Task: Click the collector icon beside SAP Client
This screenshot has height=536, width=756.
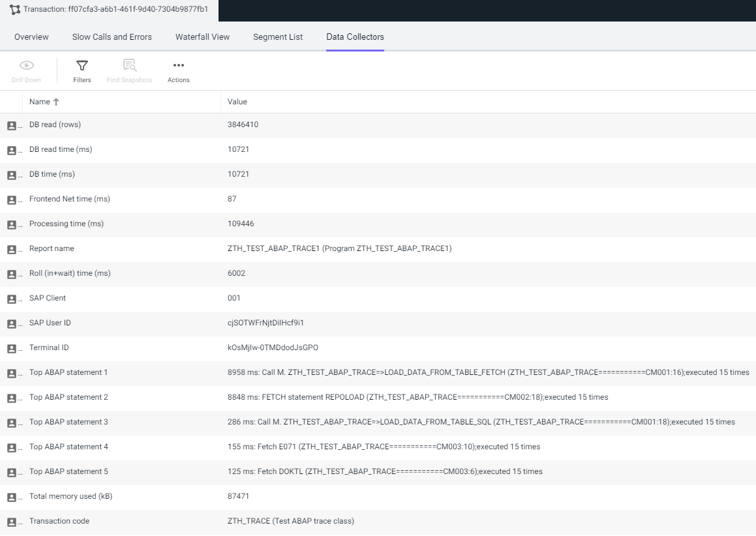Action: click(x=12, y=299)
